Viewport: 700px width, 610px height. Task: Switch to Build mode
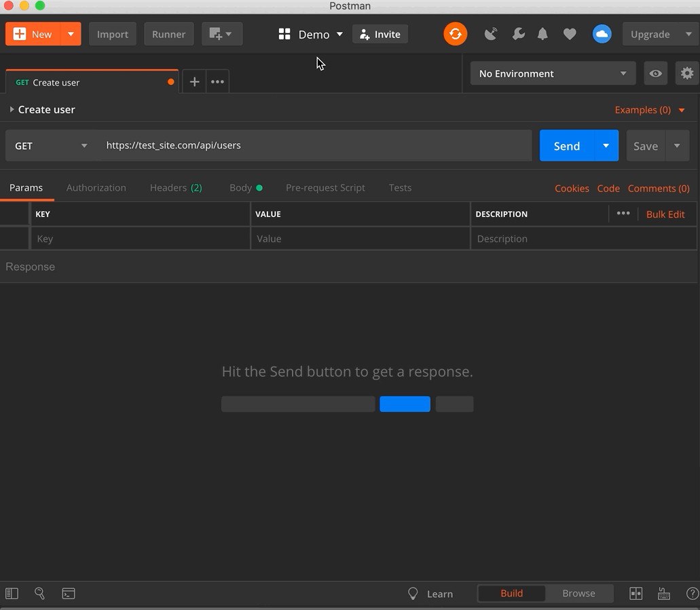pyautogui.click(x=512, y=593)
